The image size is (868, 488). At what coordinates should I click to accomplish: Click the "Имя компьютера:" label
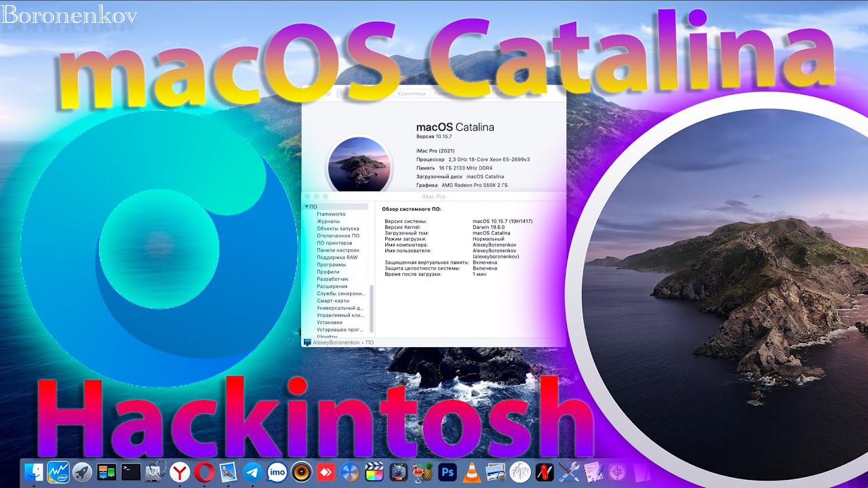407,245
